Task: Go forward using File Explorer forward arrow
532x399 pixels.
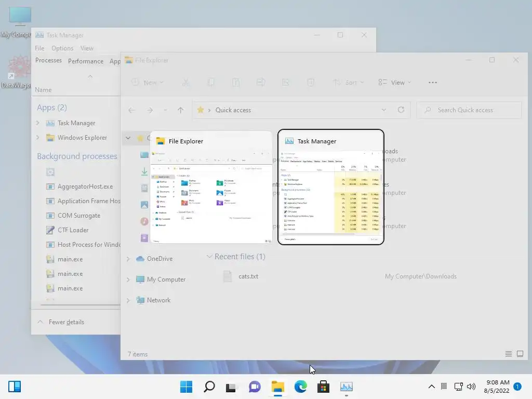Action: point(150,110)
